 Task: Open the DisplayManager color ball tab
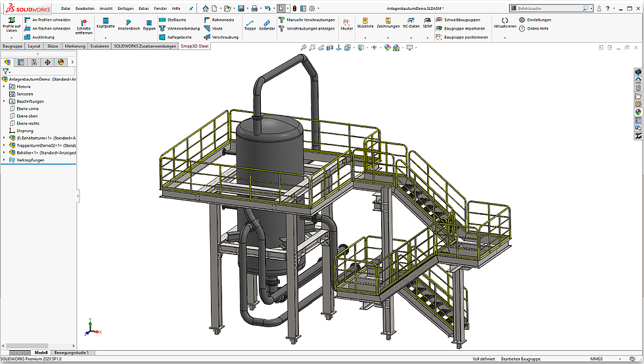pyautogui.click(x=61, y=62)
